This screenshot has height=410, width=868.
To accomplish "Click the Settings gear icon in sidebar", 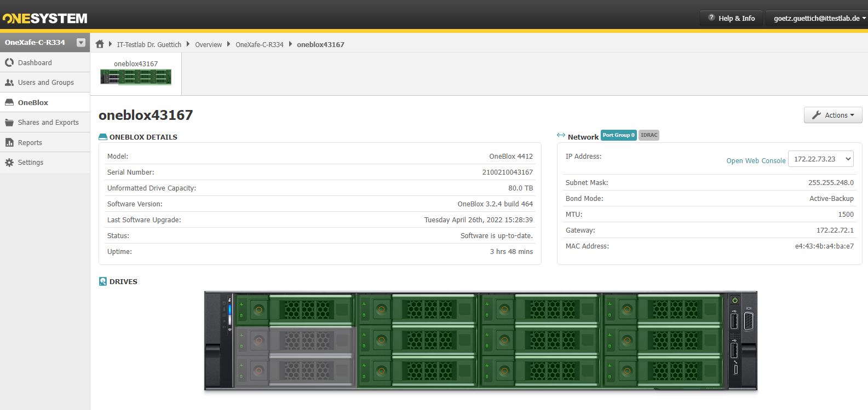I will pyautogui.click(x=9, y=163).
